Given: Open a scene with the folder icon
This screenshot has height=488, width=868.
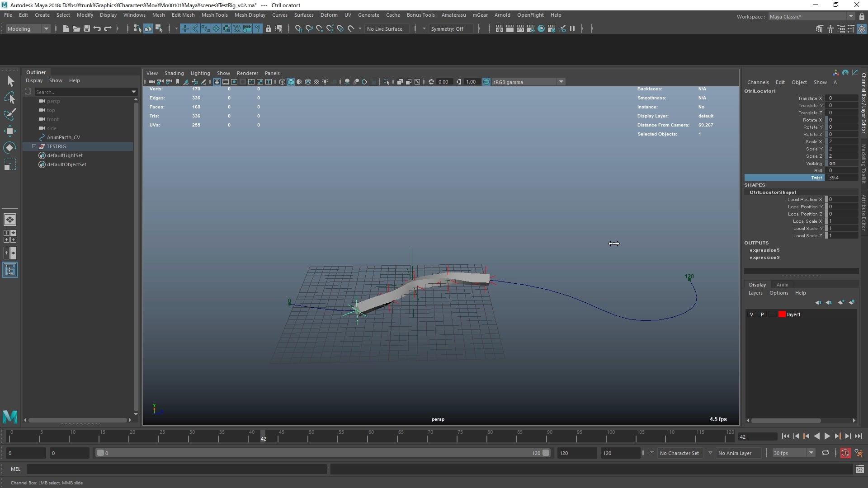Looking at the screenshot, I should click(x=76, y=28).
